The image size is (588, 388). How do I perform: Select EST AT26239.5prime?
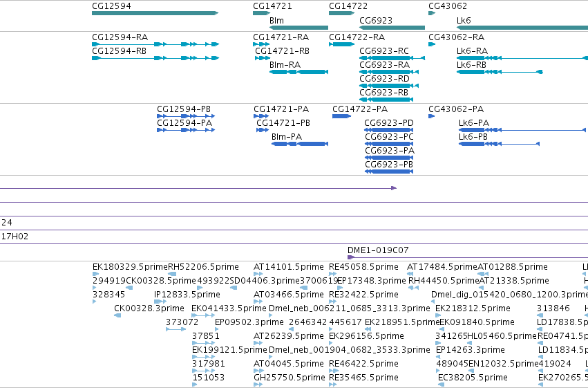pyautogui.click(x=258, y=343)
